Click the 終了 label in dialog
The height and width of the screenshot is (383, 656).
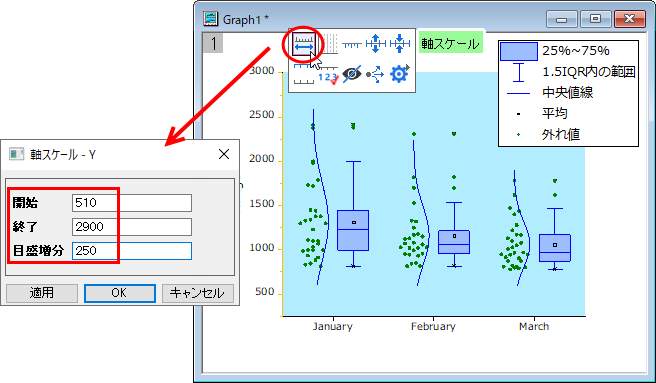(x=25, y=227)
